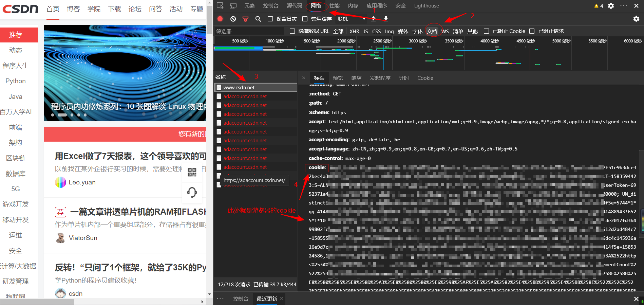Viewport: 644px width, 305px height.
Task: Open Lighthouse panel tab
Action: 427,6
